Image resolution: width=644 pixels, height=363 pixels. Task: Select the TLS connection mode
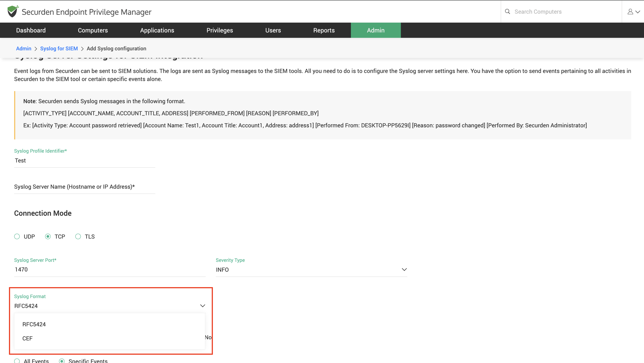tap(78, 236)
